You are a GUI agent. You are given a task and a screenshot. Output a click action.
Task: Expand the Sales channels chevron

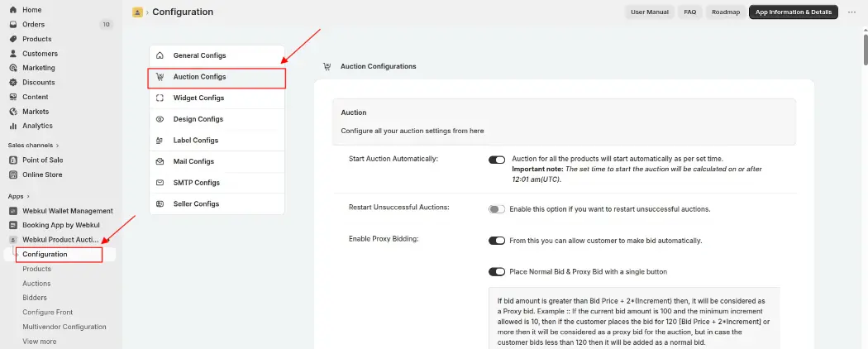58,145
